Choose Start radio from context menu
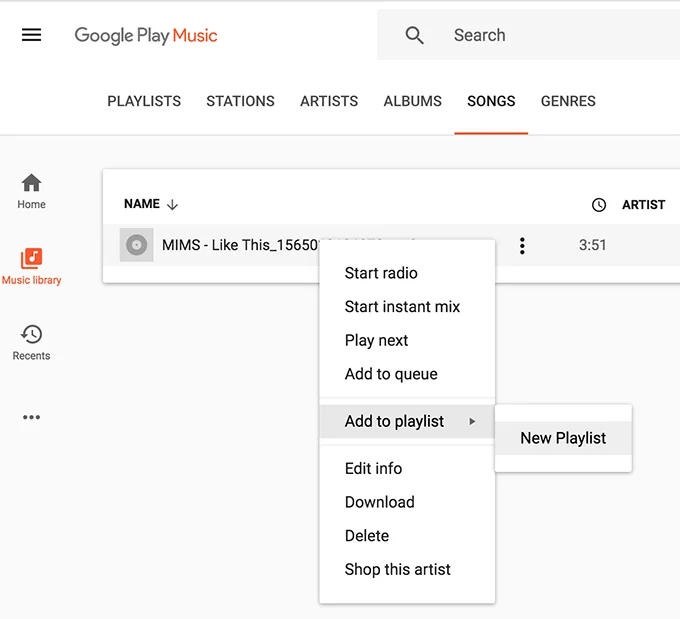 pyautogui.click(x=407, y=273)
